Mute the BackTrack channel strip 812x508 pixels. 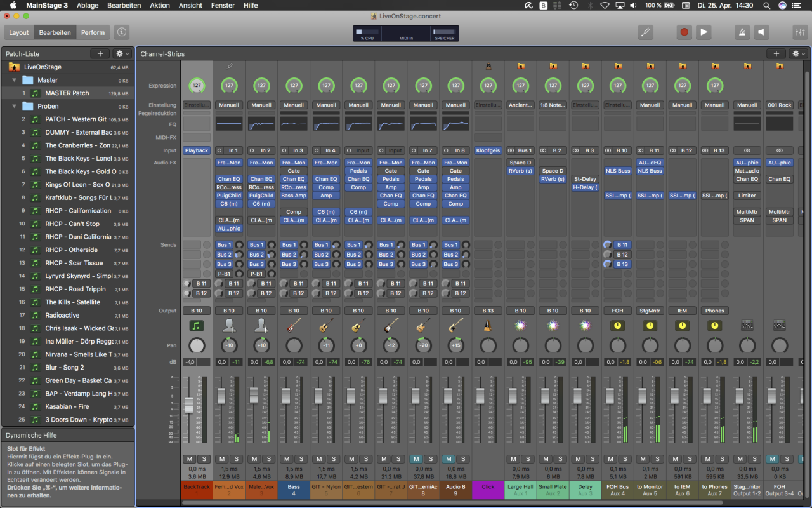pyautogui.click(x=190, y=459)
